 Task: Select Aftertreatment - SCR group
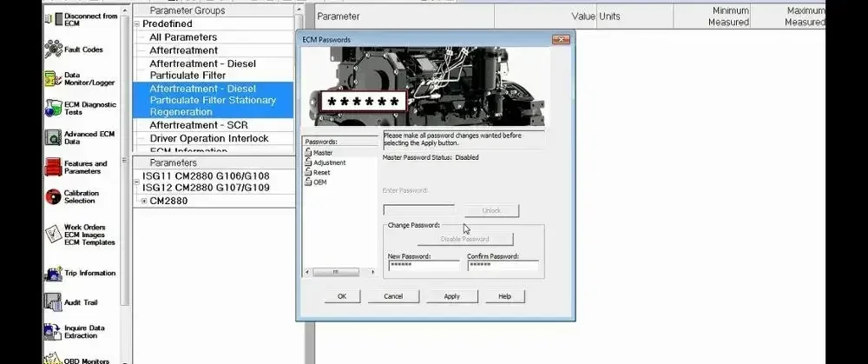click(199, 125)
